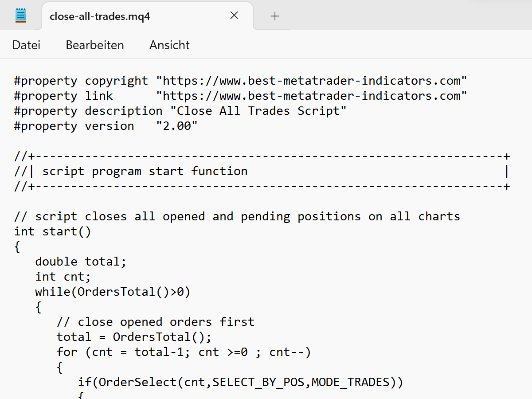Open the Ansicht menu

click(169, 45)
